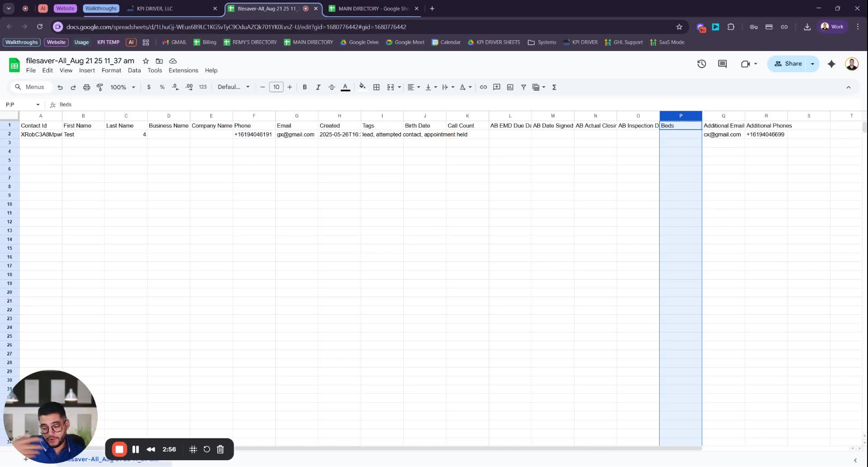Restart the screen recording

[207, 449]
